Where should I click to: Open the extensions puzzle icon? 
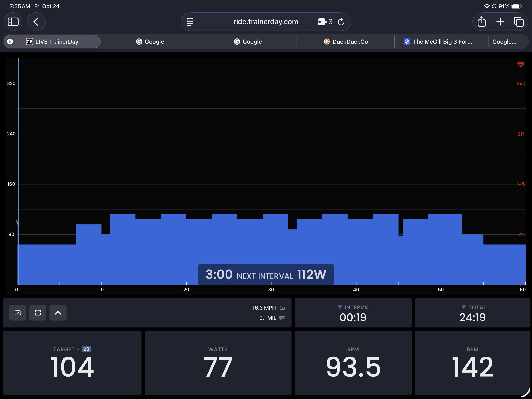tap(322, 22)
